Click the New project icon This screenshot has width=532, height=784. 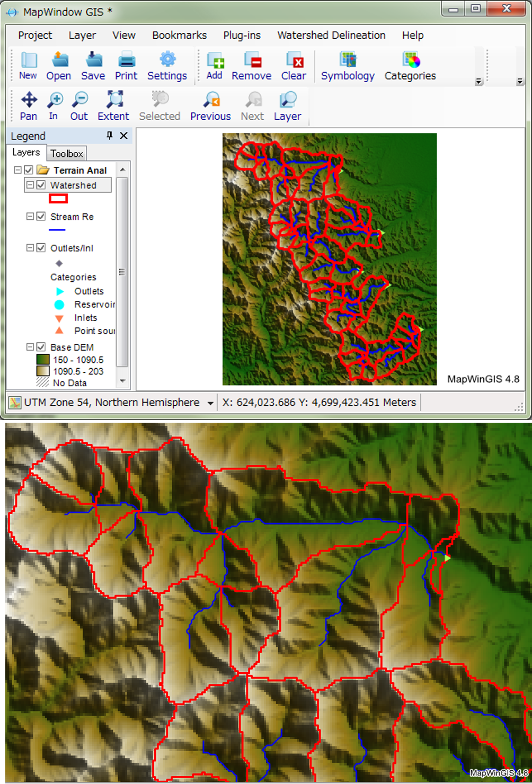[x=29, y=60]
